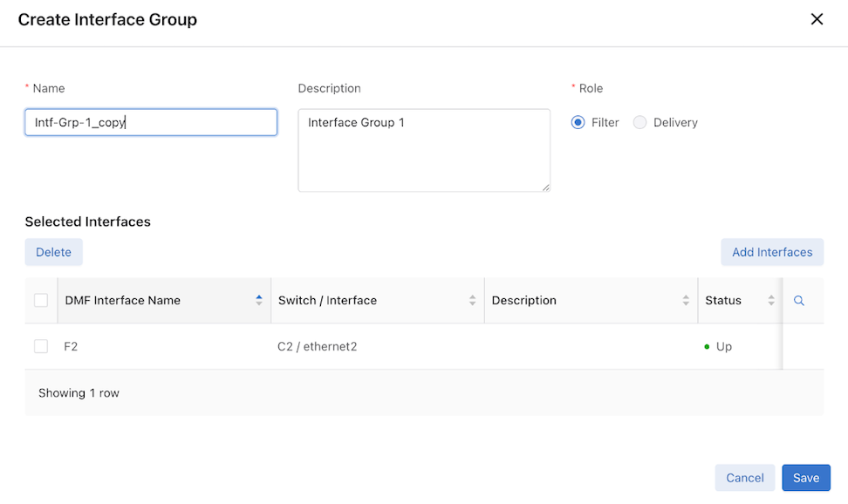The image size is (848, 504).
Task: Click the Add Interfaces button
Action: coord(771,252)
